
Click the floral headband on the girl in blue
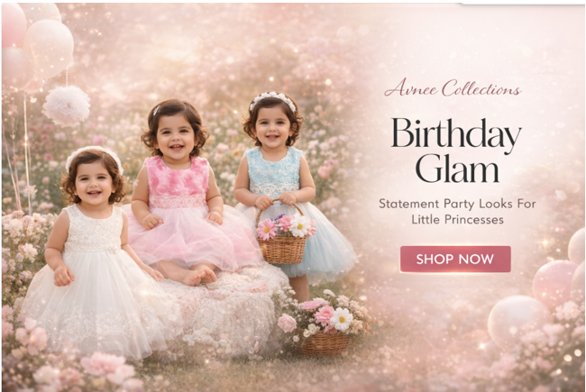point(273,100)
